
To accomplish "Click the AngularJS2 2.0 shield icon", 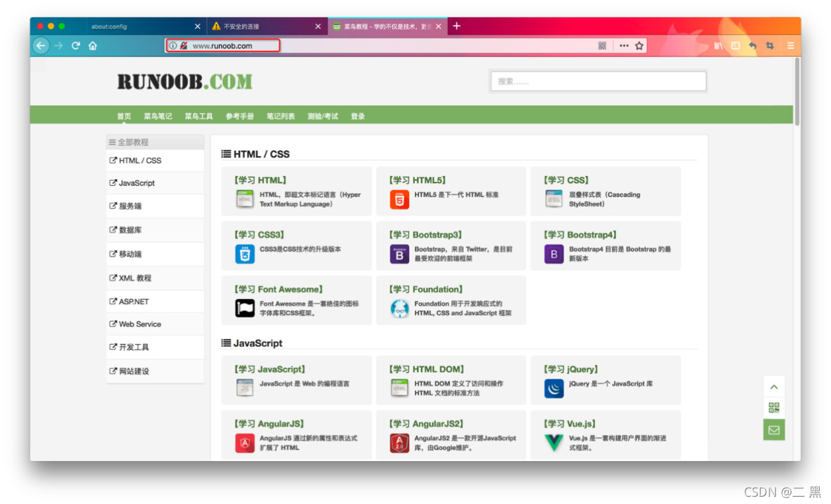I will (x=400, y=443).
